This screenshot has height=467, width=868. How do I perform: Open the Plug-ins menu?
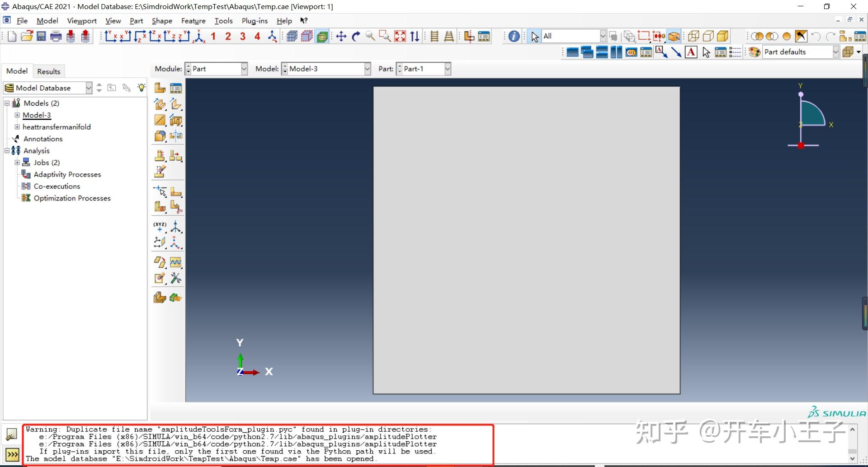255,21
